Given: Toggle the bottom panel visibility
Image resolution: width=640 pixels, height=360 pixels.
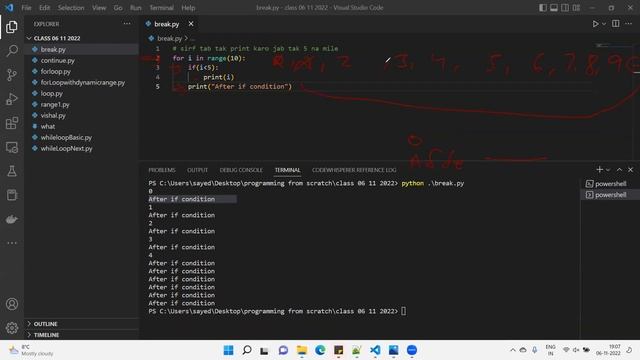Looking at the screenshot, I should pyautogui.click(x=554, y=8).
